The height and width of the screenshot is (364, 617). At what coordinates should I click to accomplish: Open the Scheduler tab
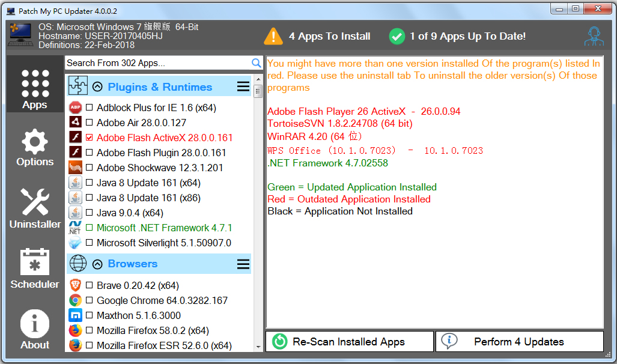(35, 268)
